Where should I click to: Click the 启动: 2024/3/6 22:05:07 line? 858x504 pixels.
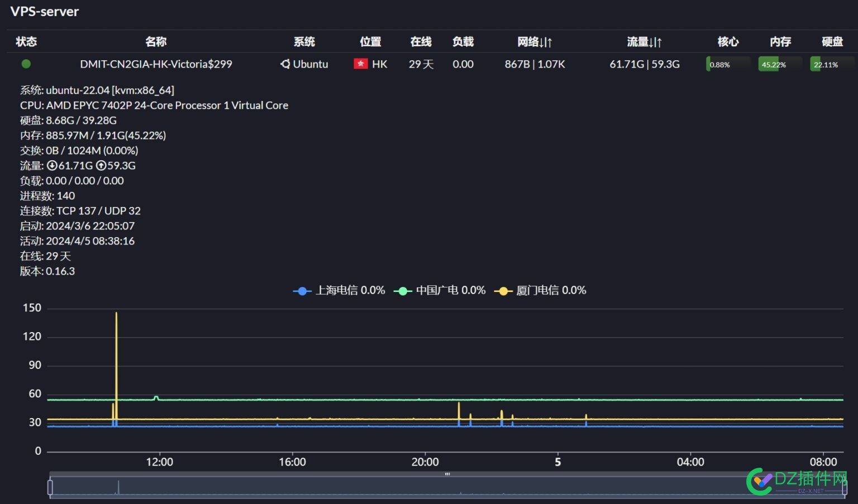coord(77,225)
